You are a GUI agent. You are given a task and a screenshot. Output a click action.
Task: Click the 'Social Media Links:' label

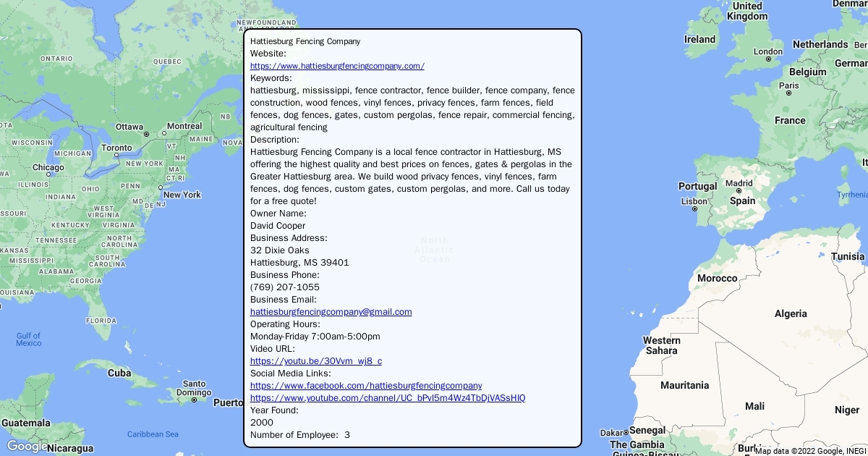click(x=291, y=373)
